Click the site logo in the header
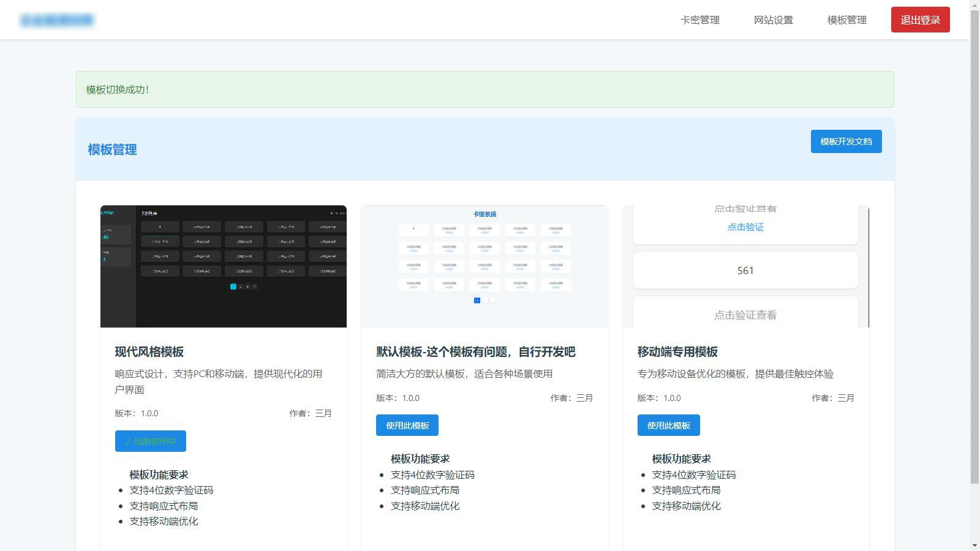This screenshot has height=551, width=980. tap(58, 19)
